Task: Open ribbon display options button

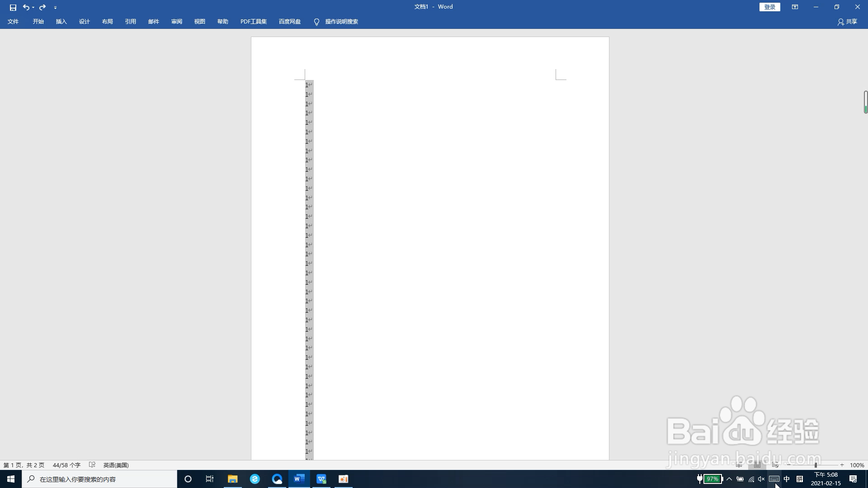Action: coord(795,7)
